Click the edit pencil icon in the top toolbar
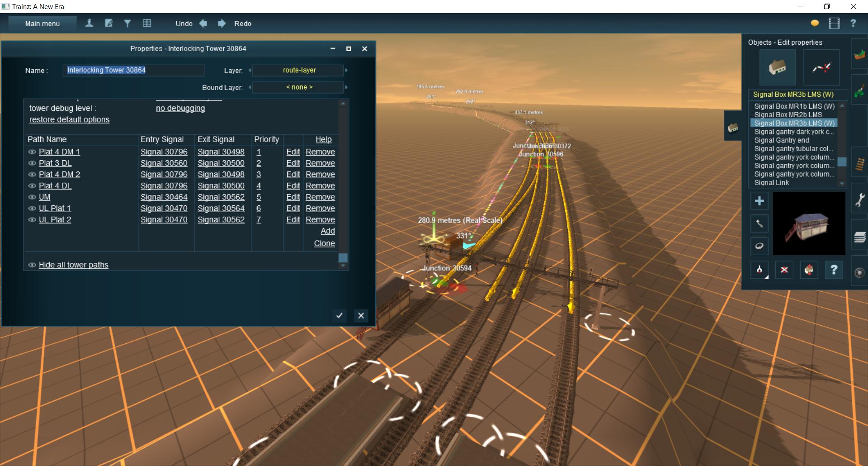 (108, 24)
